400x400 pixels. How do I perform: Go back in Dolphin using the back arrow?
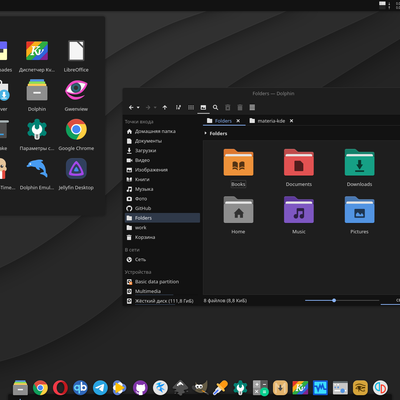131,107
